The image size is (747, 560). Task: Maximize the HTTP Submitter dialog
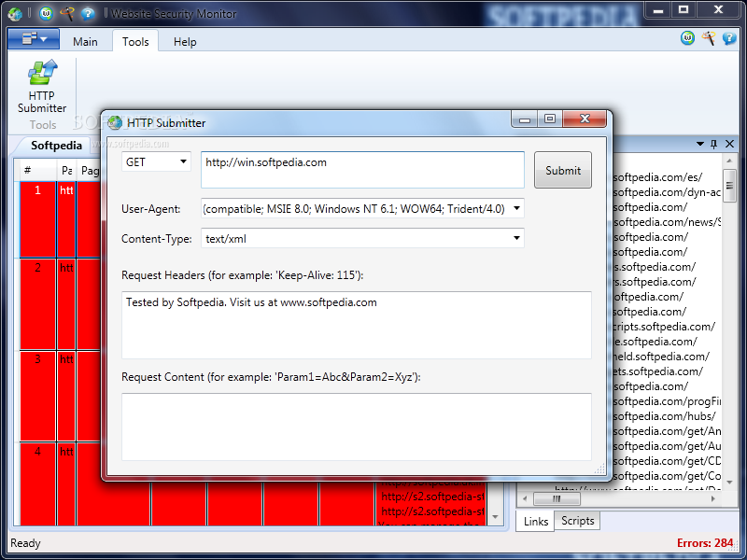click(550, 119)
